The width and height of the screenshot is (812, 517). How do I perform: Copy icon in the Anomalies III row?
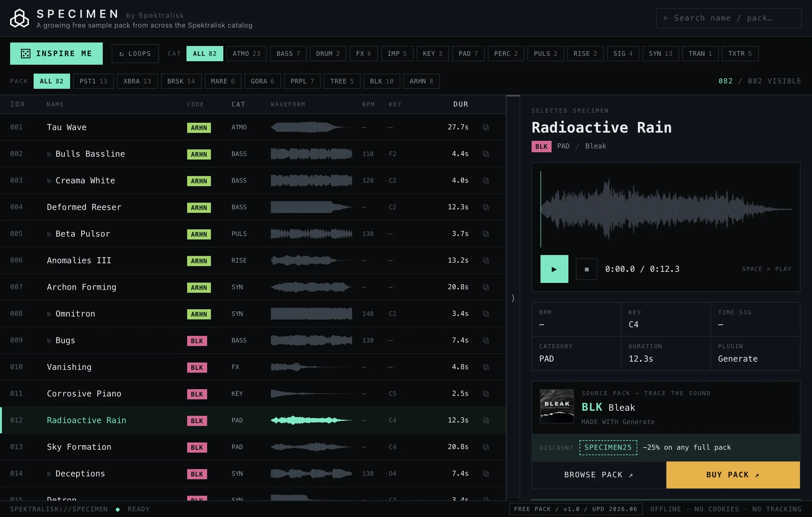[x=486, y=260]
